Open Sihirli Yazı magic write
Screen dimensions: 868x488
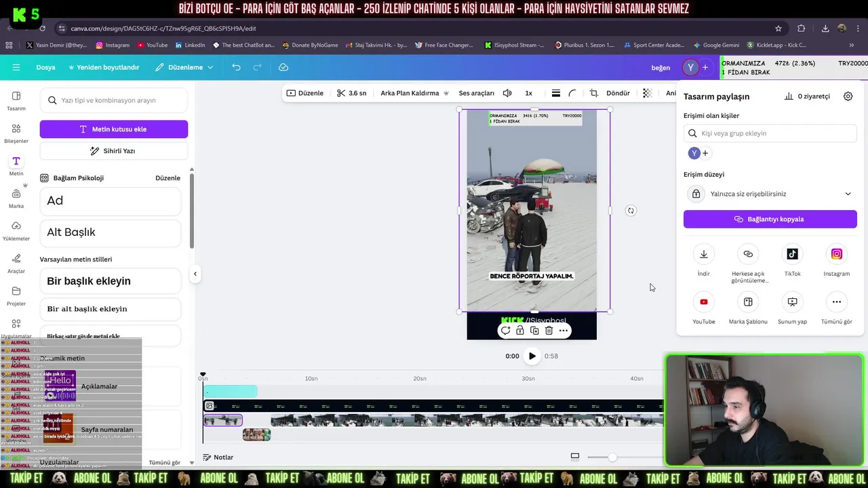point(114,150)
